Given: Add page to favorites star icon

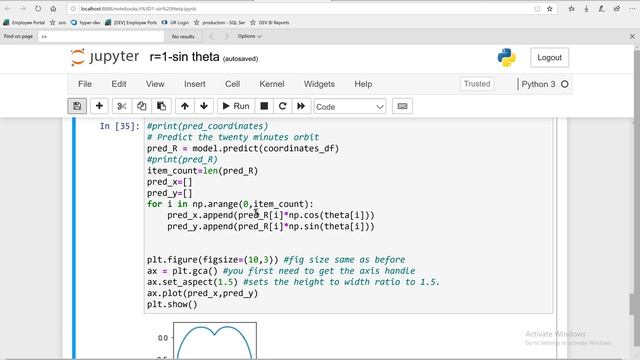Looking at the screenshot, I should coord(549,9).
